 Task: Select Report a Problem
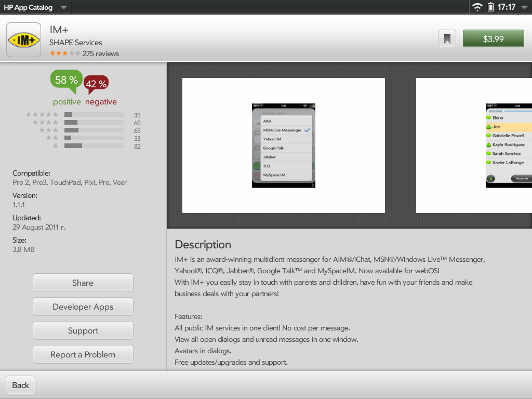pyautogui.click(x=83, y=354)
